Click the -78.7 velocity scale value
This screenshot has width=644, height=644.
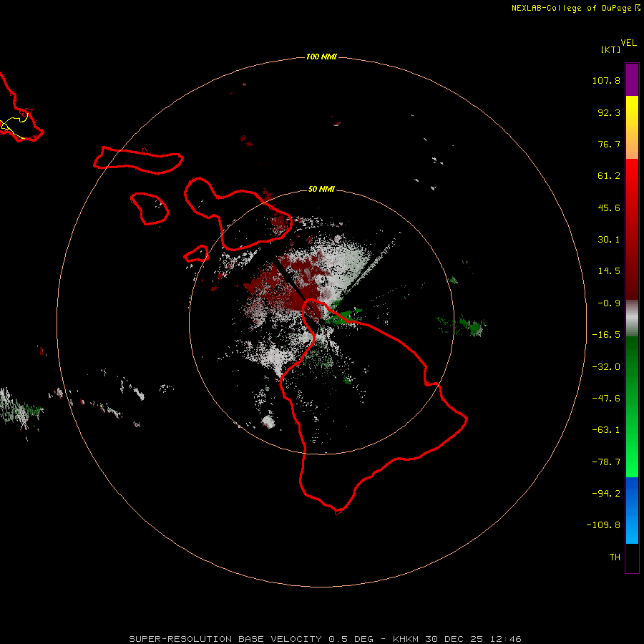(606, 462)
